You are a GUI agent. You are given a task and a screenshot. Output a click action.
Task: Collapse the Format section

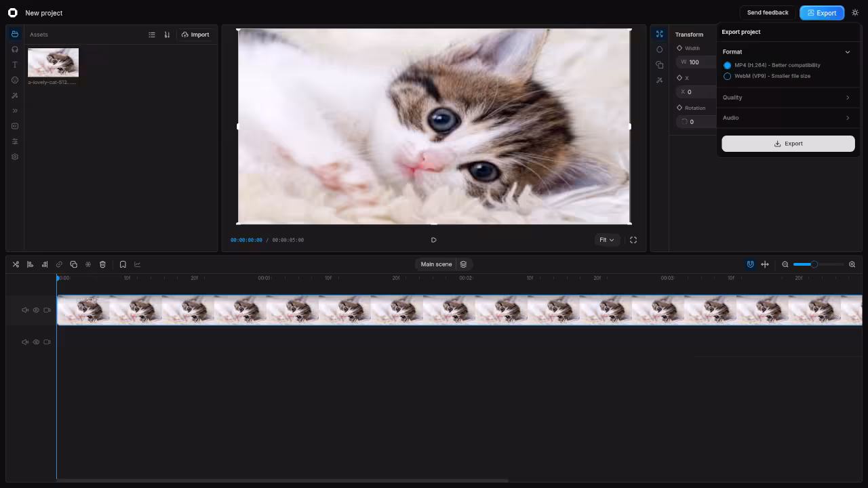click(x=788, y=52)
